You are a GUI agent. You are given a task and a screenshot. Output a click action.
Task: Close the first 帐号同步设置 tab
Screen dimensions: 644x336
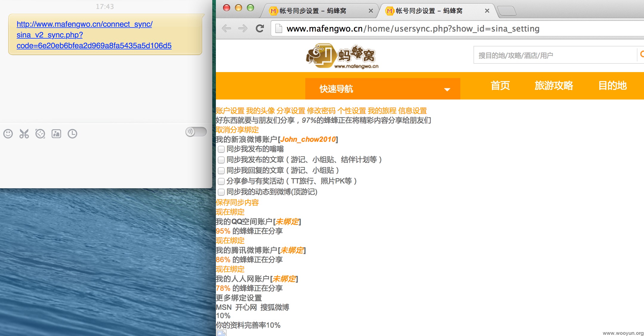pyautogui.click(x=371, y=11)
